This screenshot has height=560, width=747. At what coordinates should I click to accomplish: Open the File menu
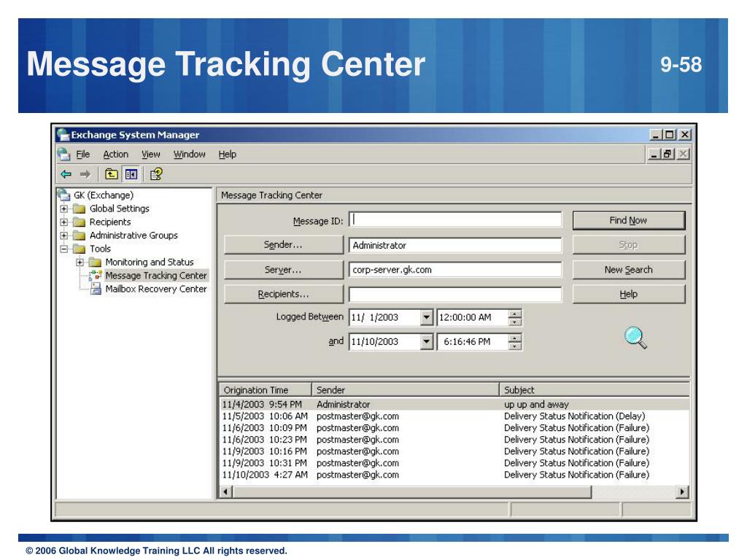(83, 155)
